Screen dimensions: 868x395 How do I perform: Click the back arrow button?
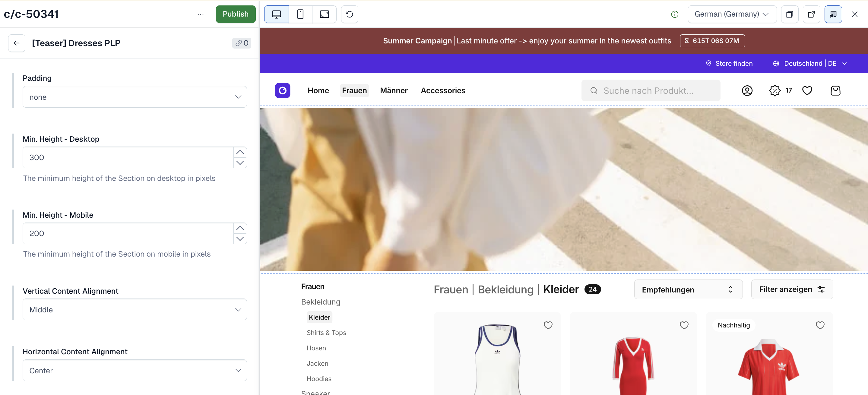pos(17,43)
